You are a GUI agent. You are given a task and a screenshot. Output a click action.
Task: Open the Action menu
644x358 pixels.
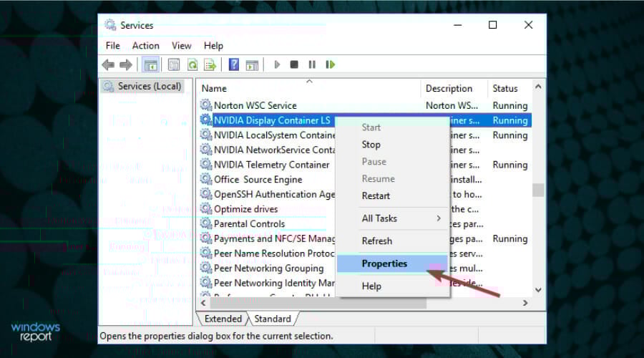145,46
